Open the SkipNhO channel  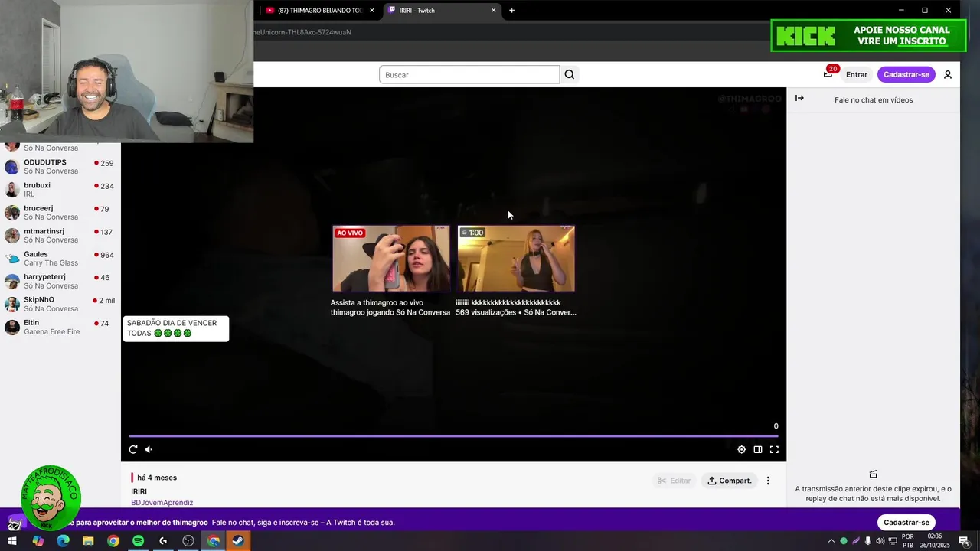point(60,305)
